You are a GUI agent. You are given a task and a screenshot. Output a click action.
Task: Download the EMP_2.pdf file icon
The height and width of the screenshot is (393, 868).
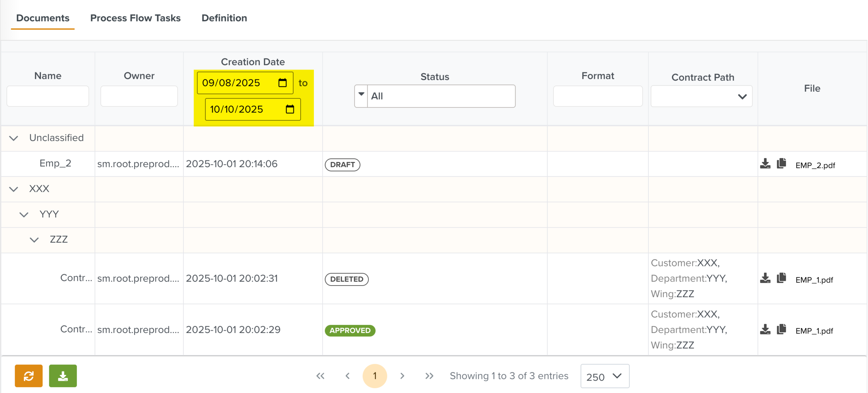(x=765, y=163)
